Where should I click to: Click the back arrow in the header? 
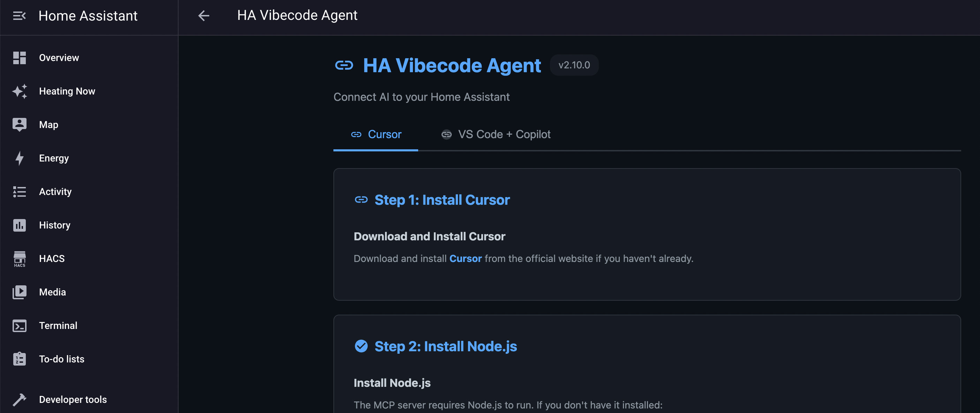[204, 16]
